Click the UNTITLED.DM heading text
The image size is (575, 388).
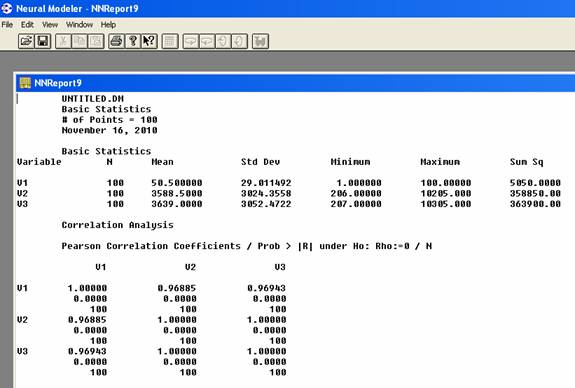point(93,99)
